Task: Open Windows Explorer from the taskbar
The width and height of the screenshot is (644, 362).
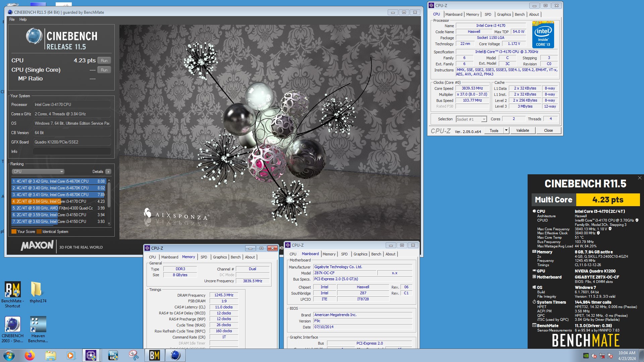Action: click(50, 355)
